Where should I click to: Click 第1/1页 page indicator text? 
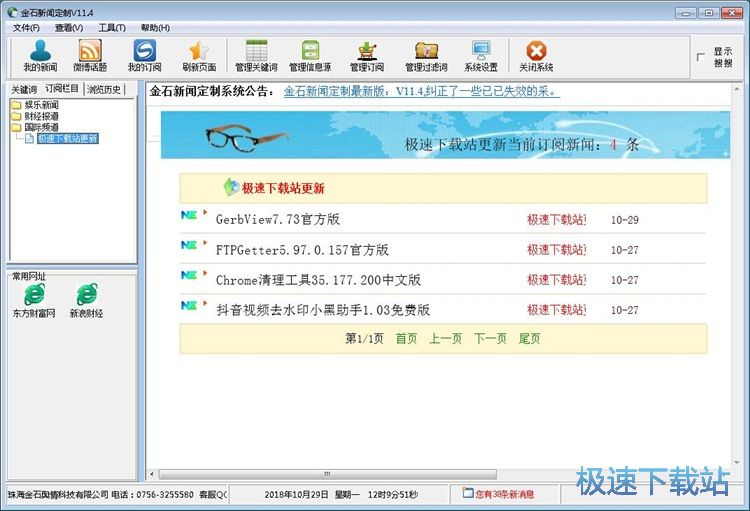(x=364, y=339)
